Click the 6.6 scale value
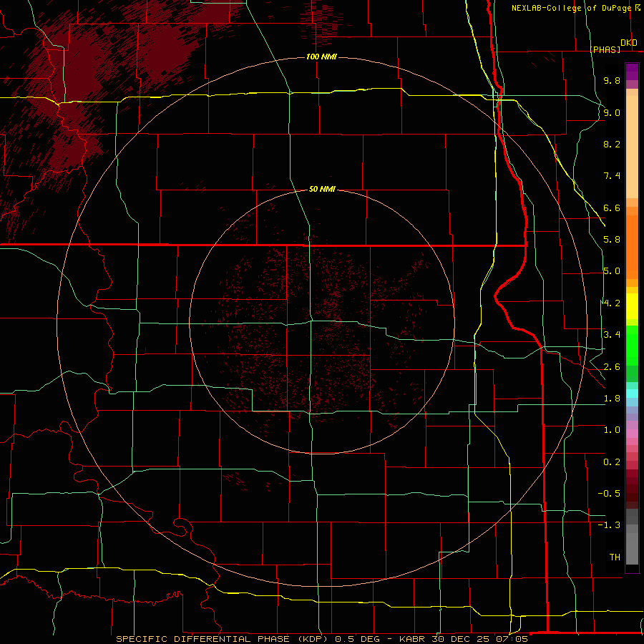The width and height of the screenshot is (644, 644). (x=612, y=208)
